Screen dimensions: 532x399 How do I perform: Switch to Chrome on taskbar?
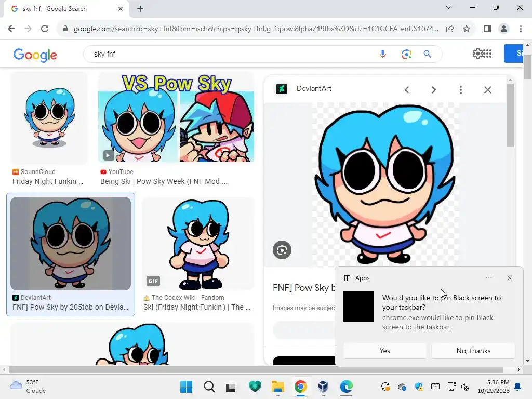(301, 387)
